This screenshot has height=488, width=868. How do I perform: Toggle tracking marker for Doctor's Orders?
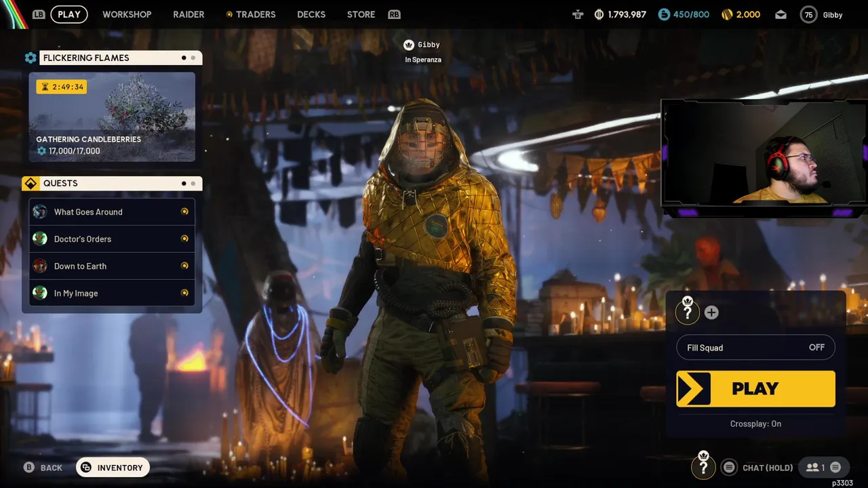[184, 239]
